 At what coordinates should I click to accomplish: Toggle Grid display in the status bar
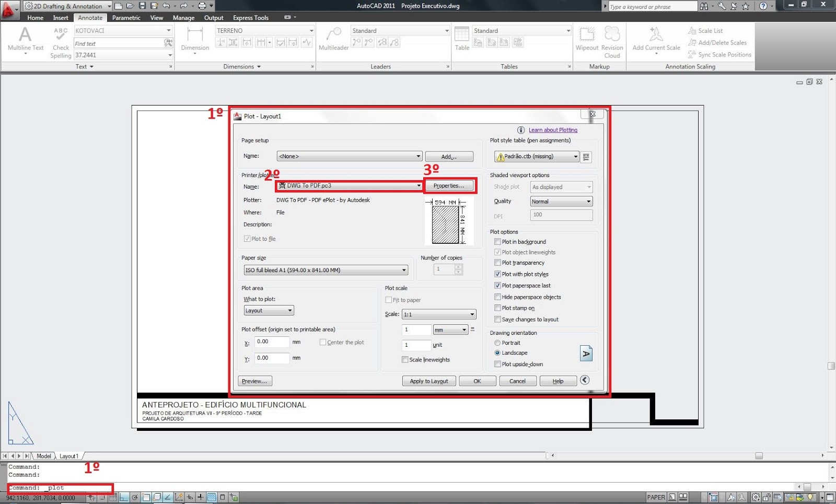coord(113,497)
